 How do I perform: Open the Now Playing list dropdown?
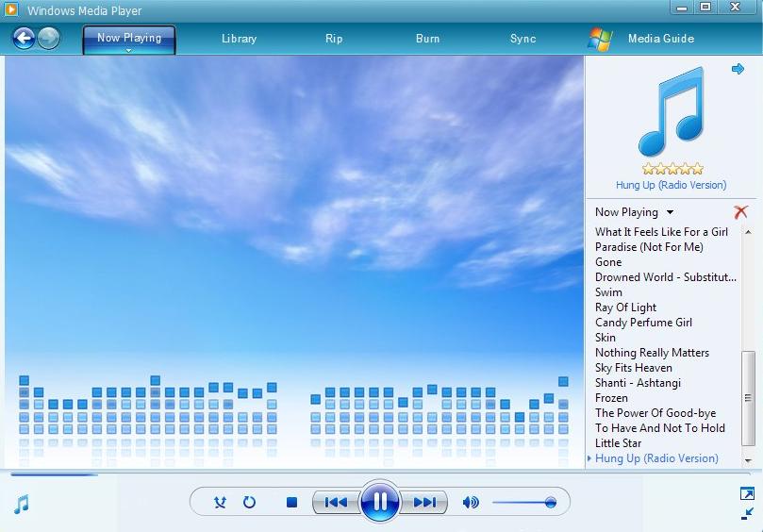pyautogui.click(x=670, y=212)
